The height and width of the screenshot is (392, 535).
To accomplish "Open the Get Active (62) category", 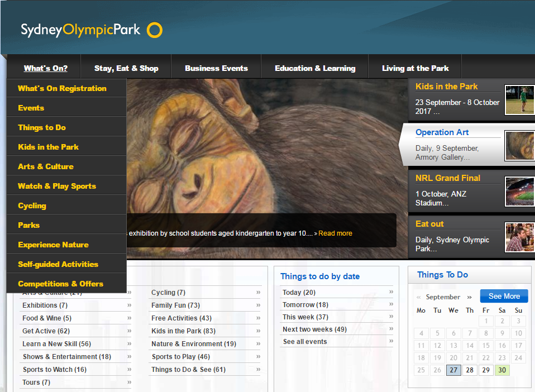I will [x=46, y=331].
